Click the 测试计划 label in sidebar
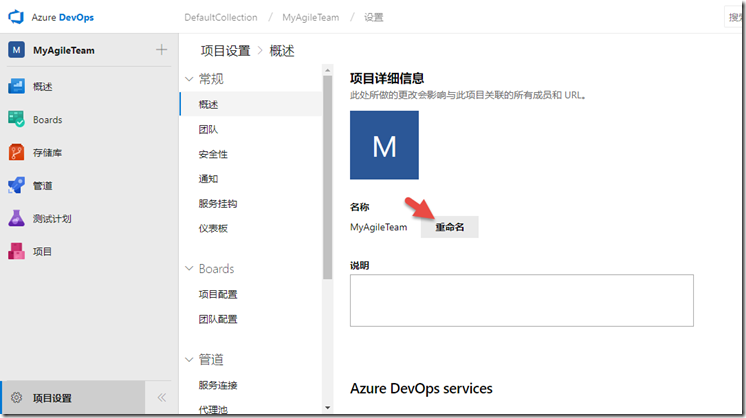The image size is (746, 418). point(52,219)
